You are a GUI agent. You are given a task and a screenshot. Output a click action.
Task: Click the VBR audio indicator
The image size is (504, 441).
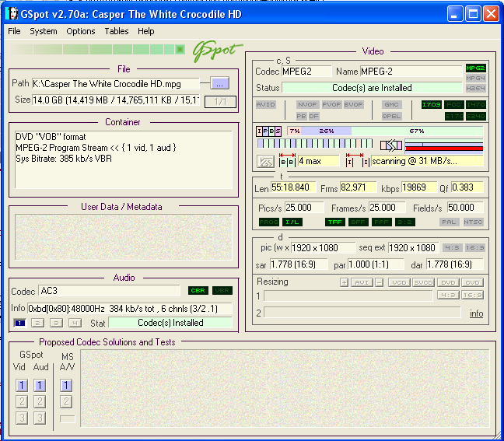[222, 291]
